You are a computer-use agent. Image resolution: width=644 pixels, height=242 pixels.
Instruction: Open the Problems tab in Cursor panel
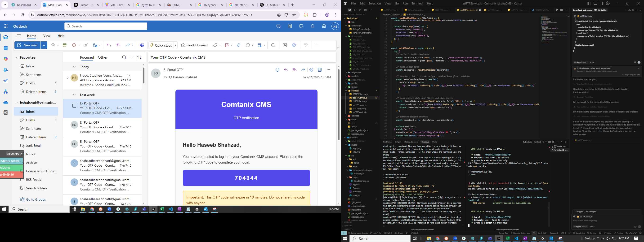point(387,142)
